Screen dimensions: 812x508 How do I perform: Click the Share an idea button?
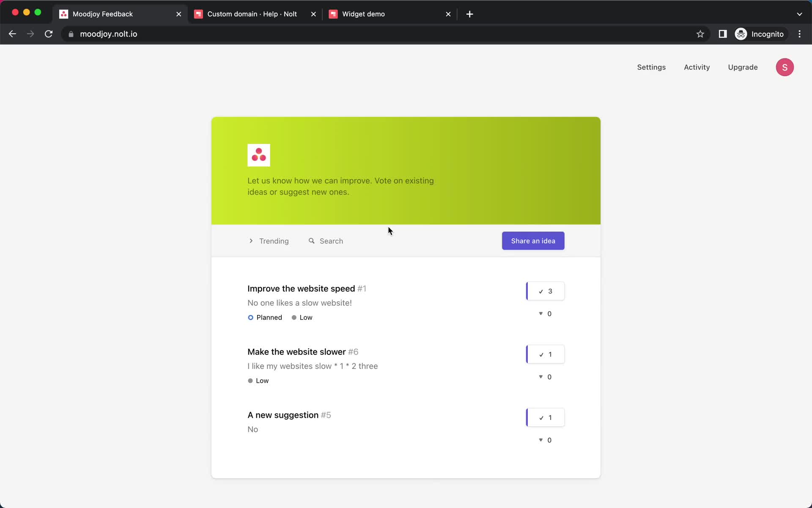pos(533,240)
